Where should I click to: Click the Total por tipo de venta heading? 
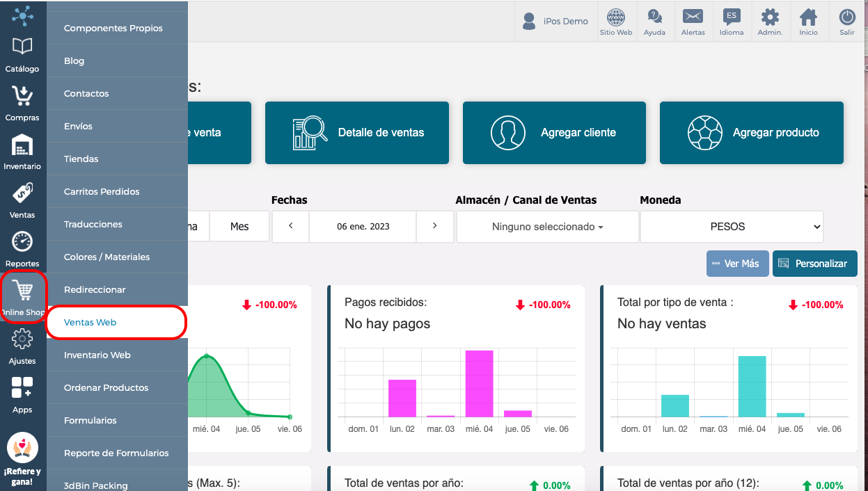(675, 303)
